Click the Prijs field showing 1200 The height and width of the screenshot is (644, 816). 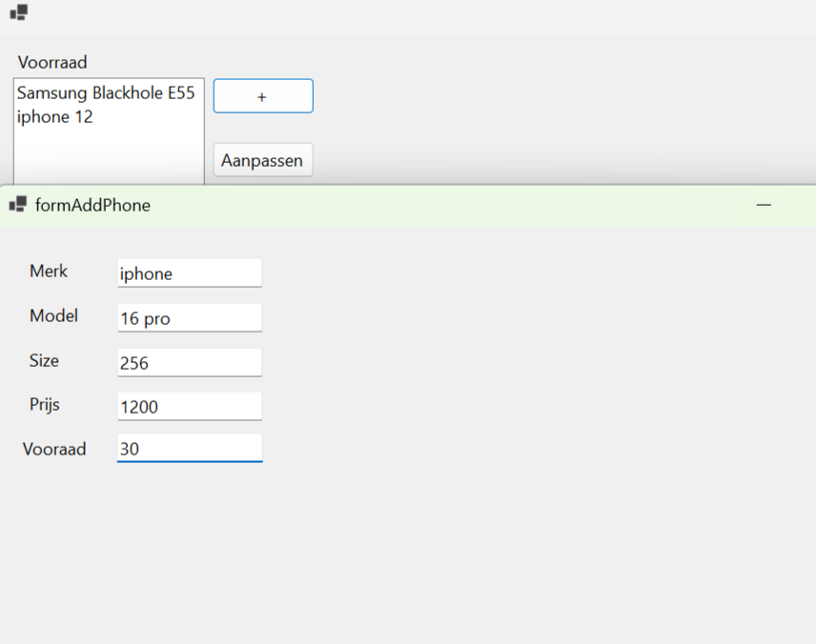189,407
